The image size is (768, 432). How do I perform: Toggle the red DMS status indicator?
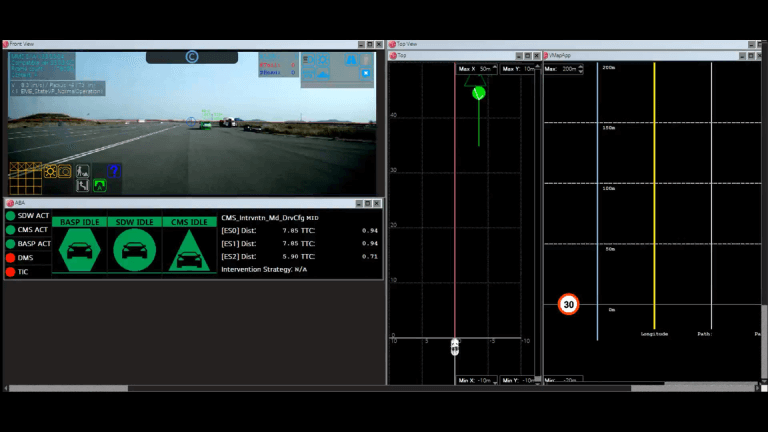(x=11, y=257)
